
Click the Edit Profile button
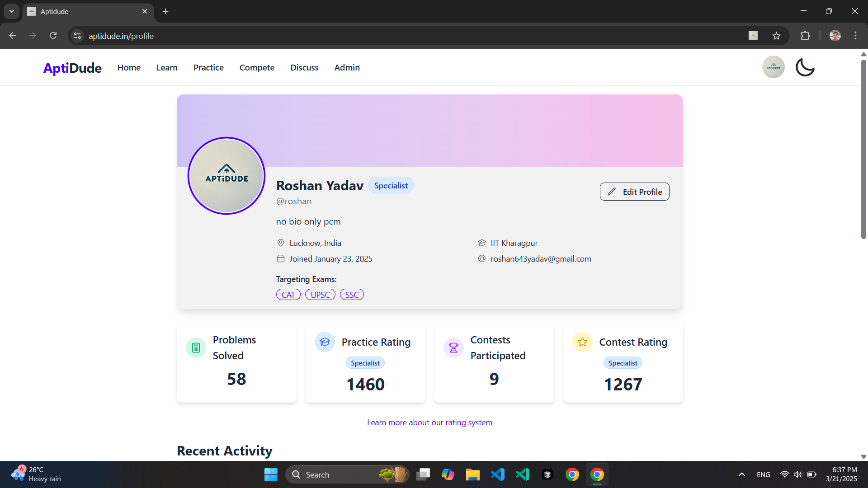[634, 192]
